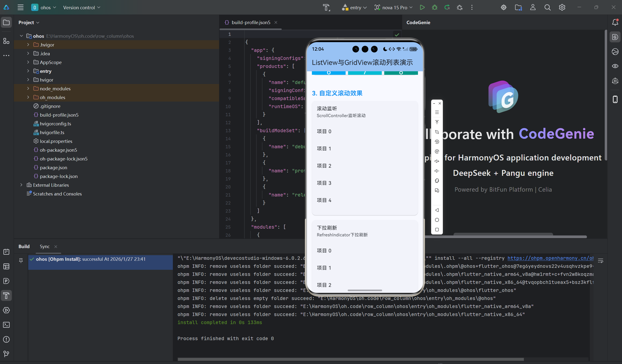Click the green Run entry button
622x364 pixels.
click(422, 7)
